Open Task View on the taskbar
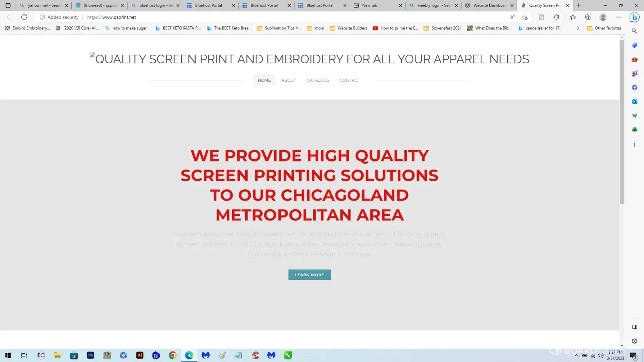 (24, 355)
